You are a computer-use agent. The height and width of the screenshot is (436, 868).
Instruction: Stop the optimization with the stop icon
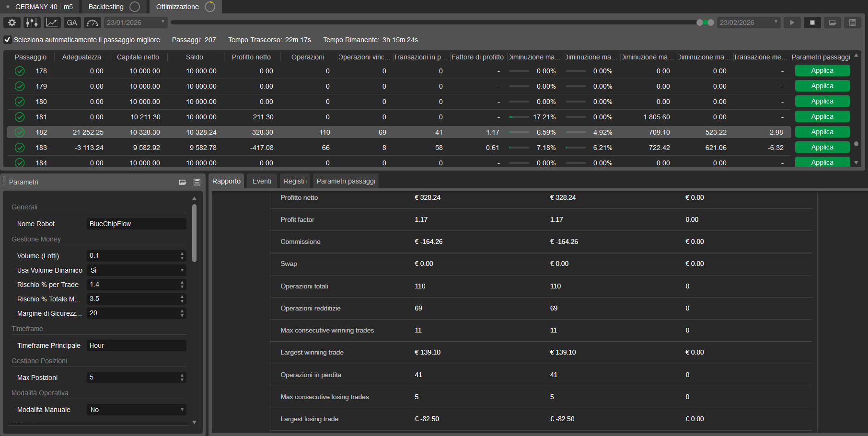[x=812, y=22]
